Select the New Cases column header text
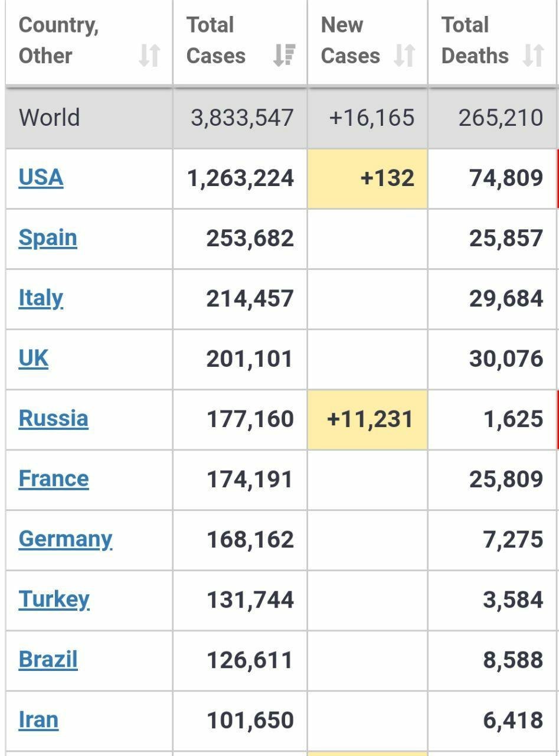 click(351, 41)
